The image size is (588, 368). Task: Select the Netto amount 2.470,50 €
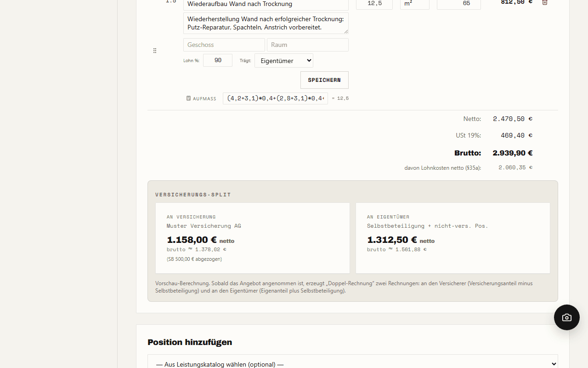tap(513, 119)
